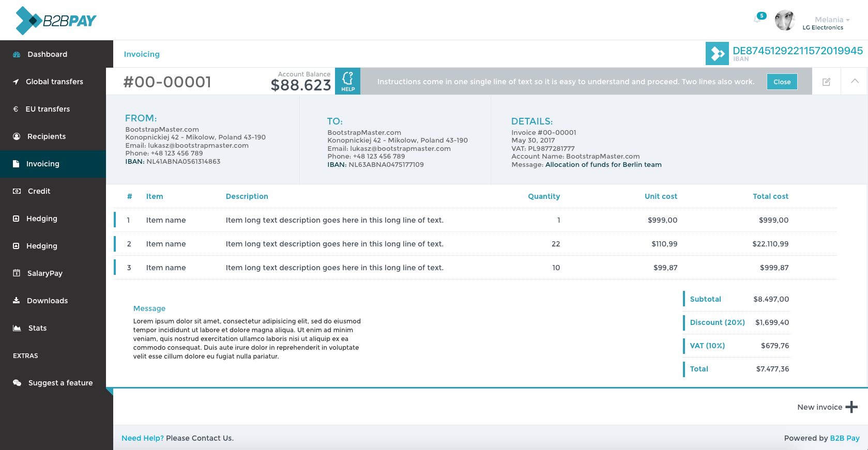Open the Help icon beside account balance
The width and height of the screenshot is (868, 450).
[347, 81]
